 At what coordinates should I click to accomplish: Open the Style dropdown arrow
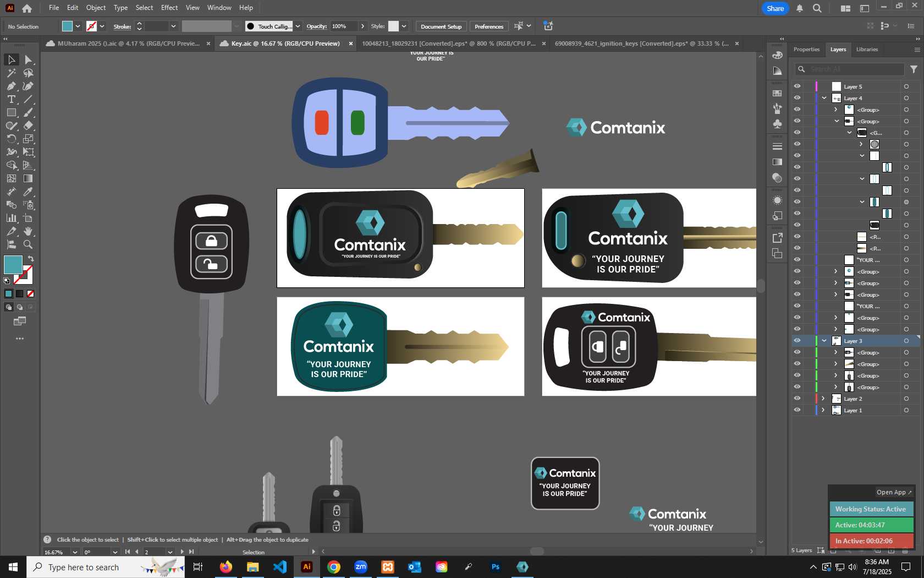(404, 26)
